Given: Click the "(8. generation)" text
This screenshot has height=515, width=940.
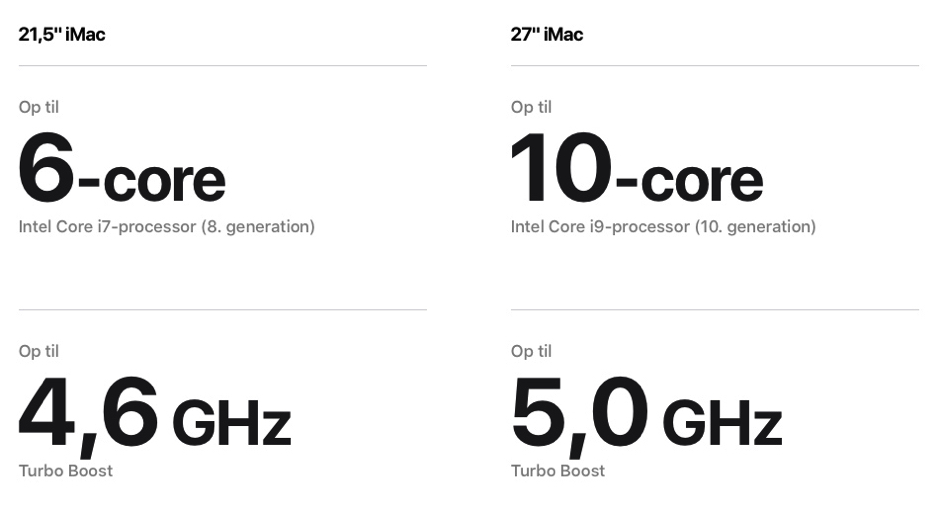Looking at the screenshot, I should pyautogui.click(x=258, y=227).
